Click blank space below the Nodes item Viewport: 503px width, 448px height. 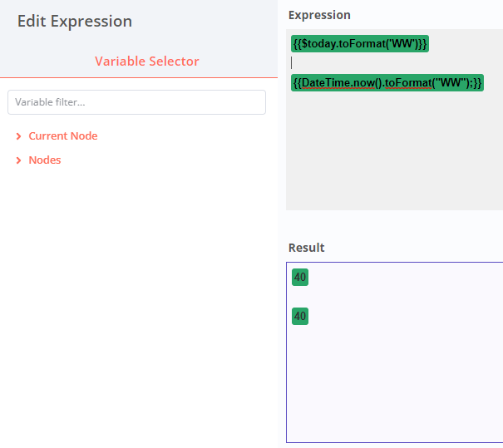pos(137,291)
